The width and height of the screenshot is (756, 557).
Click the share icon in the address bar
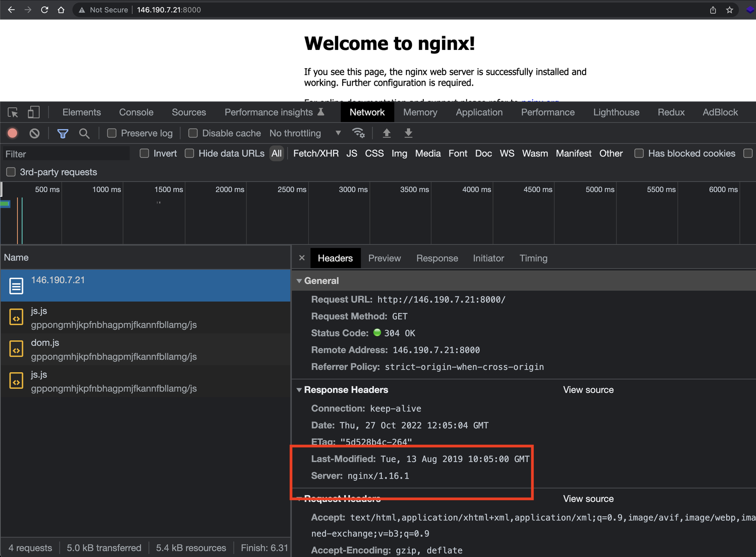[713, 10]
